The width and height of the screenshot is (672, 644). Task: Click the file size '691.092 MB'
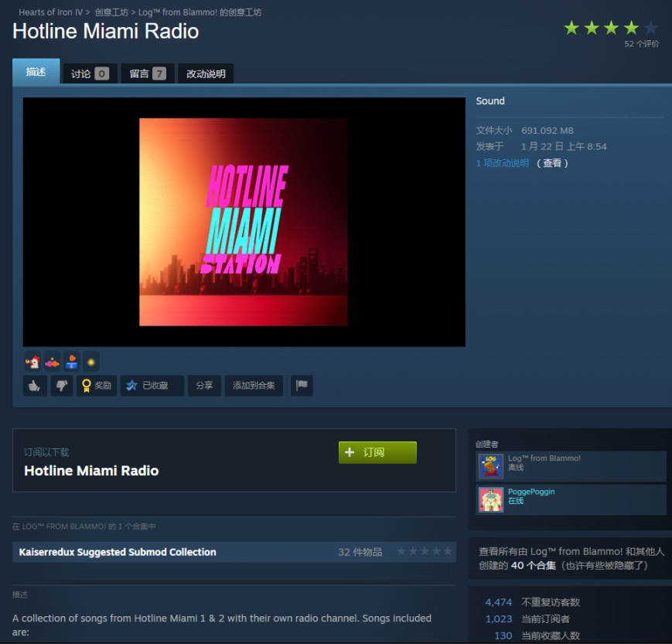point(547,131)
